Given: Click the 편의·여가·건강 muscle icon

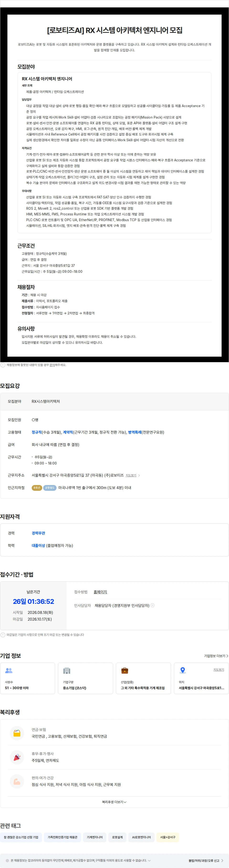Looking at the screenshot, I should (17, 781).
